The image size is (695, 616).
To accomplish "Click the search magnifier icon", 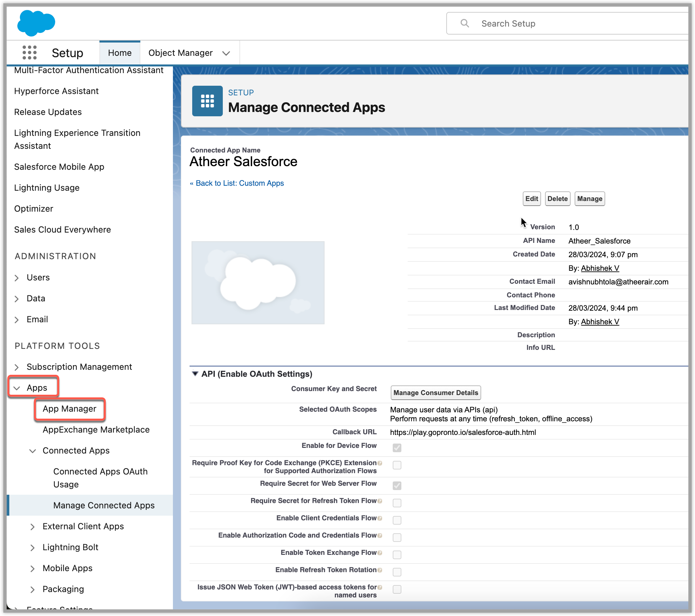I will pyautogui.click(x=465, y=24).
